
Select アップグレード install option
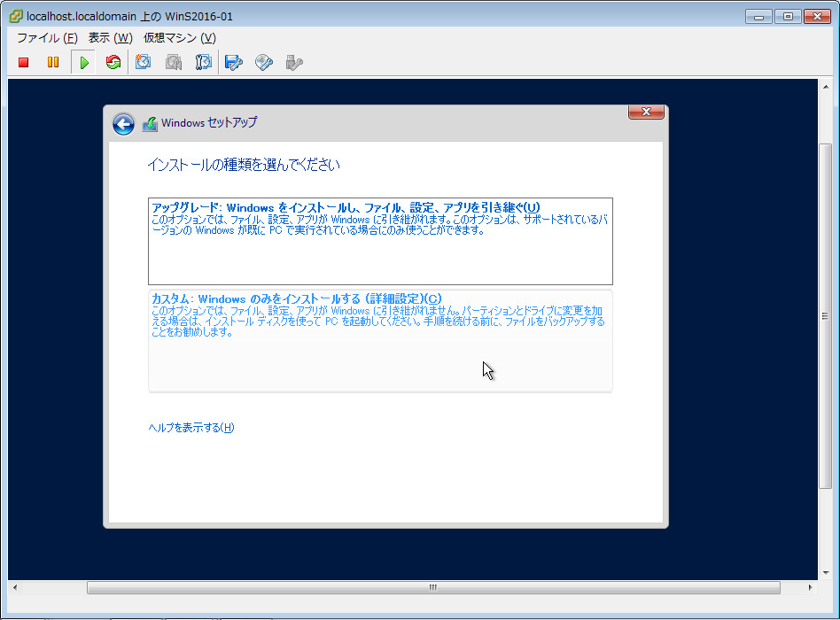tap(380, 241)
